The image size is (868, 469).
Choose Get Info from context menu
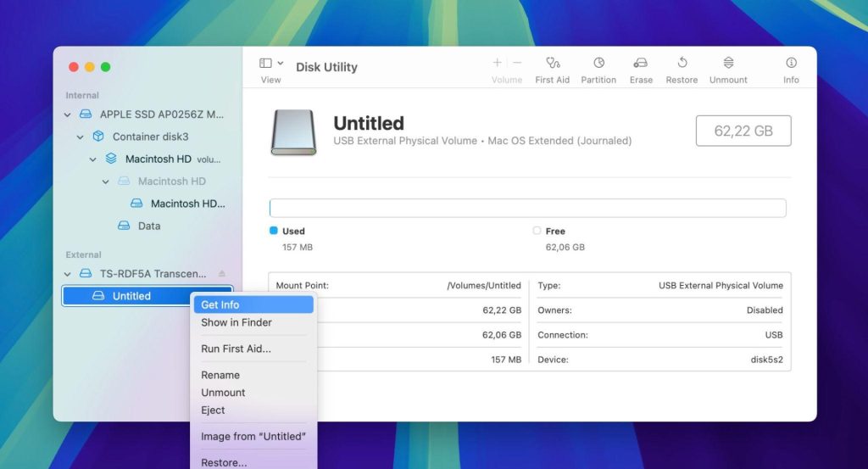pos(253,304)
